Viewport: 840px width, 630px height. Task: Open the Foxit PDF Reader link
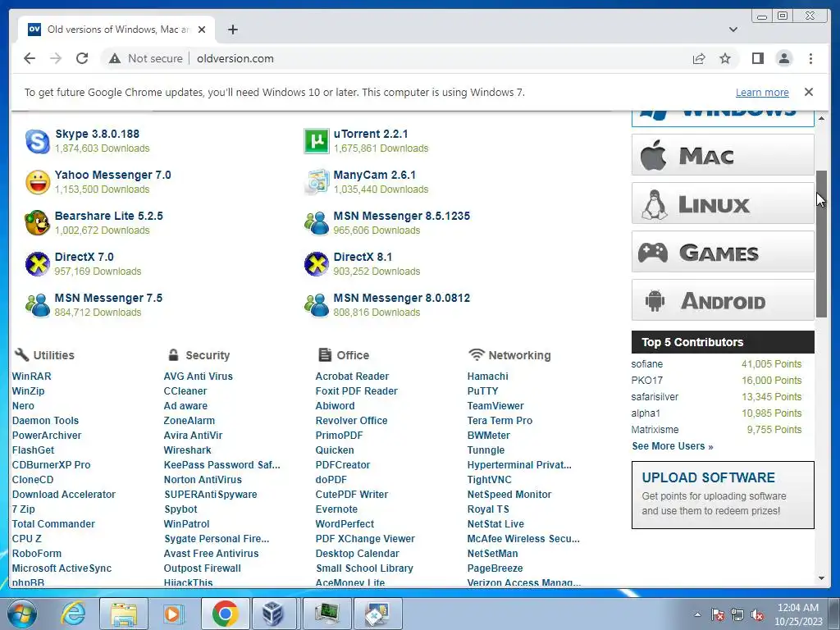(x=356, y=391)
